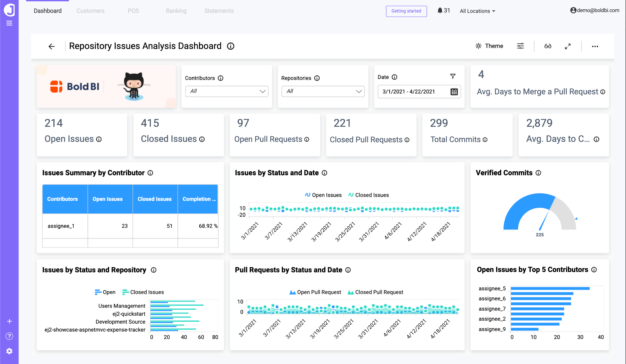Screen dimensions: 626x364
Task: Expand dashboard to fullscreen
Action: tap(567, 46)
